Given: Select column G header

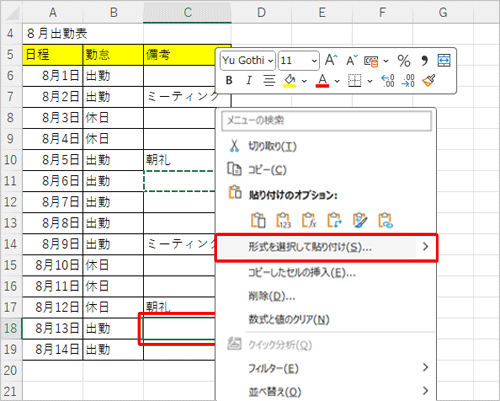Looking at the screenshot, I should [443, 12].
